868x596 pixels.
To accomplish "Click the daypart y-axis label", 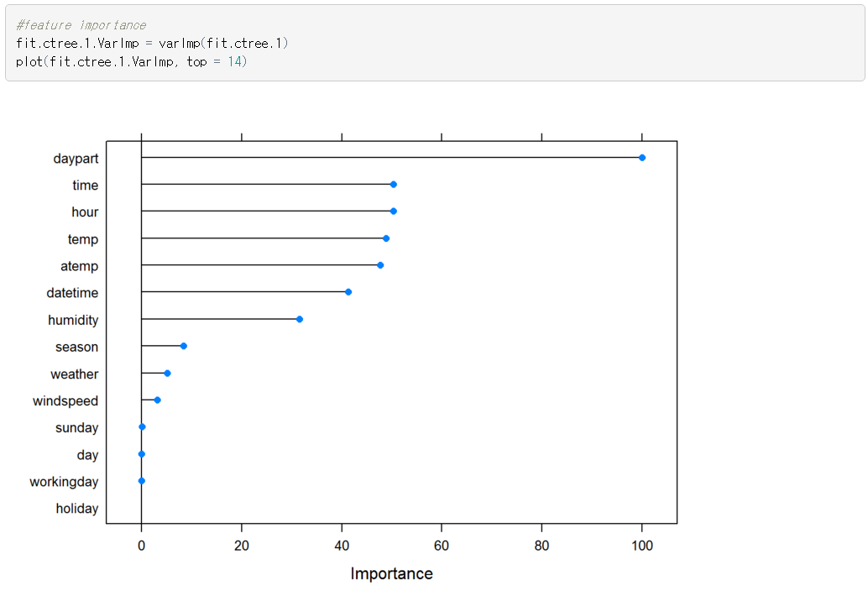I will pos(76,159).
